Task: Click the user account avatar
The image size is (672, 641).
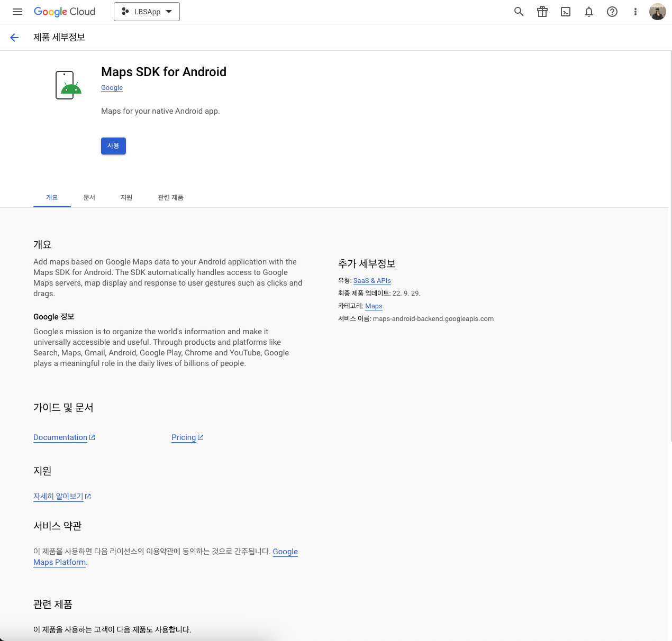Action: (658, 12)
